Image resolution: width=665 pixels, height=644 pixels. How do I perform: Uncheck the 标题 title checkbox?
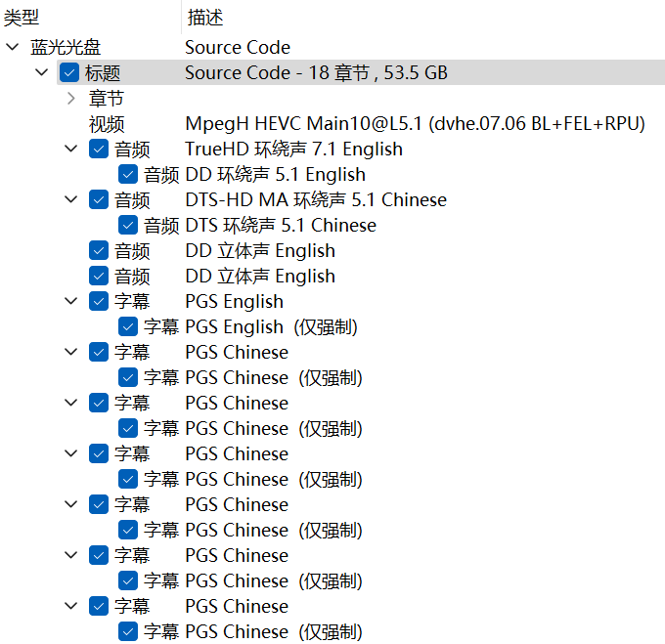click(x=69, y=72)
